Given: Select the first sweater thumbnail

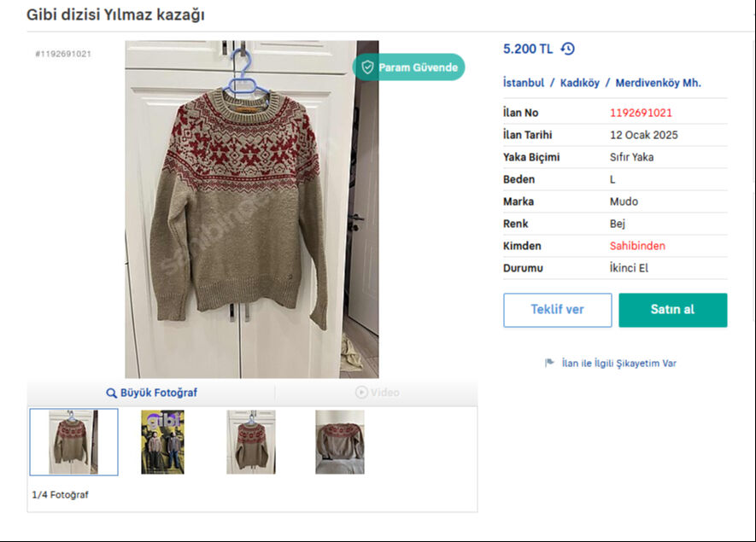Looking at the screenshot, I should pos(73,441).
